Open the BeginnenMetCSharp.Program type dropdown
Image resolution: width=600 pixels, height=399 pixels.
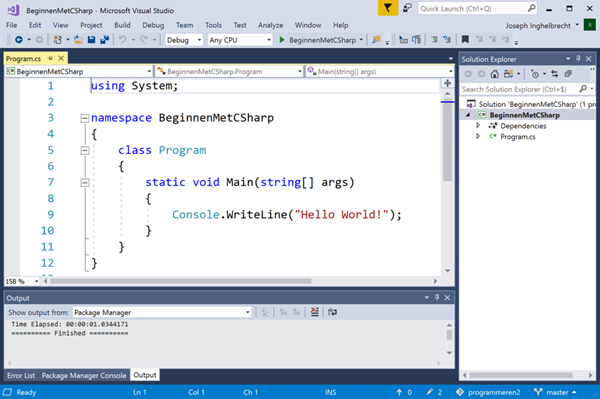pyautogui.click(x=230, y=72)
